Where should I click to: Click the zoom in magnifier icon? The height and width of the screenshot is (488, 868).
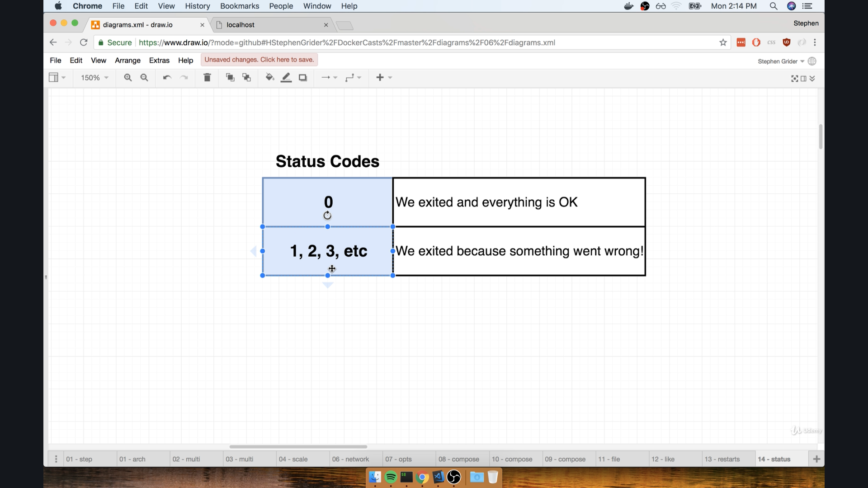pyautogui.click(x=128, y=78)
